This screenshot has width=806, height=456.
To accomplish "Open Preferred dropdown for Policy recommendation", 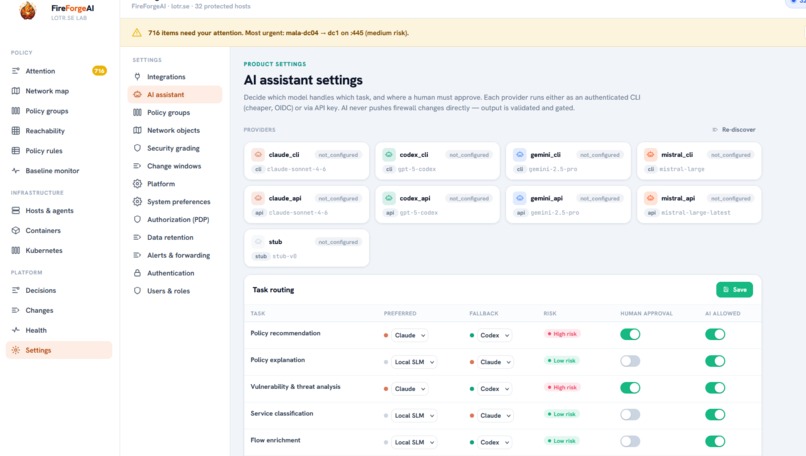I will (x=410, y=335).
